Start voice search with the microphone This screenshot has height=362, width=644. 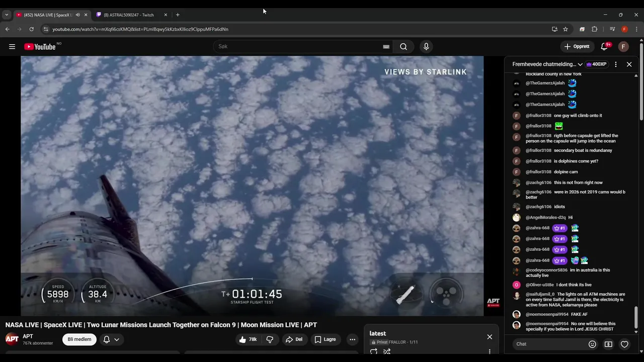426,47
